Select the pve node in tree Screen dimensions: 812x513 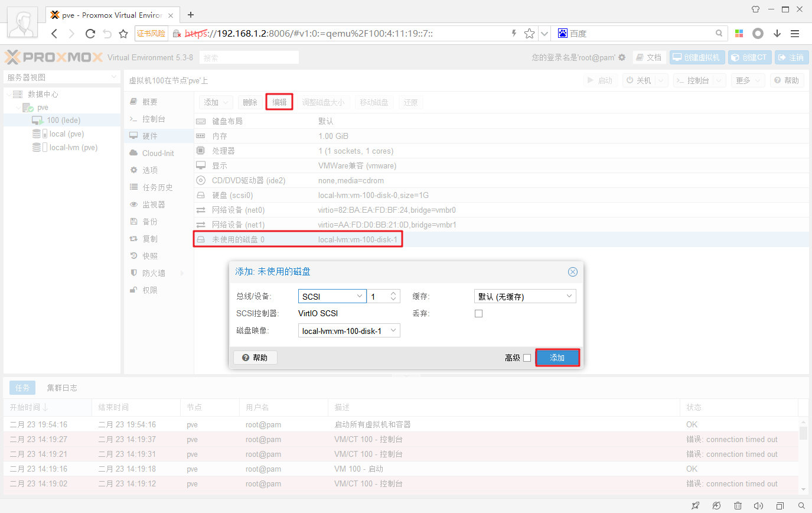[43, 108]
